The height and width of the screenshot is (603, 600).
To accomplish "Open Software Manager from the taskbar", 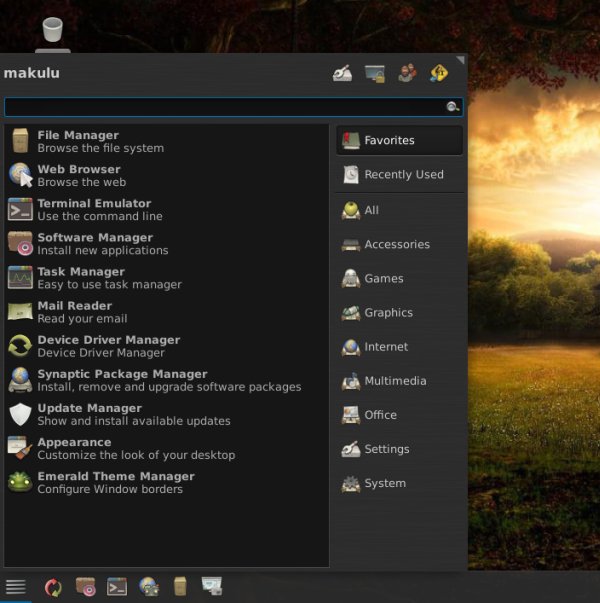I will (x=85, y=587).
